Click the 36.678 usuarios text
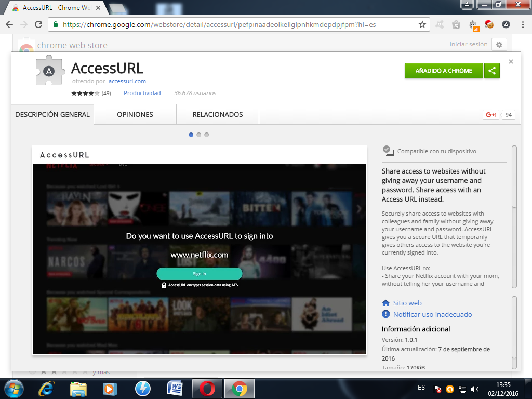 pyautogui.click(x=195, y=93)
